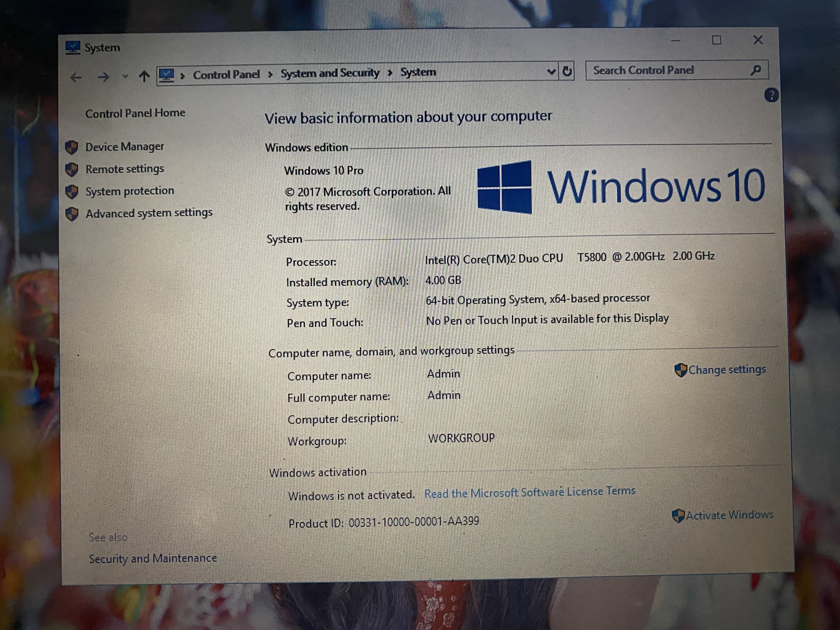Open Control Panel breadcrumb item

(226, 75)
